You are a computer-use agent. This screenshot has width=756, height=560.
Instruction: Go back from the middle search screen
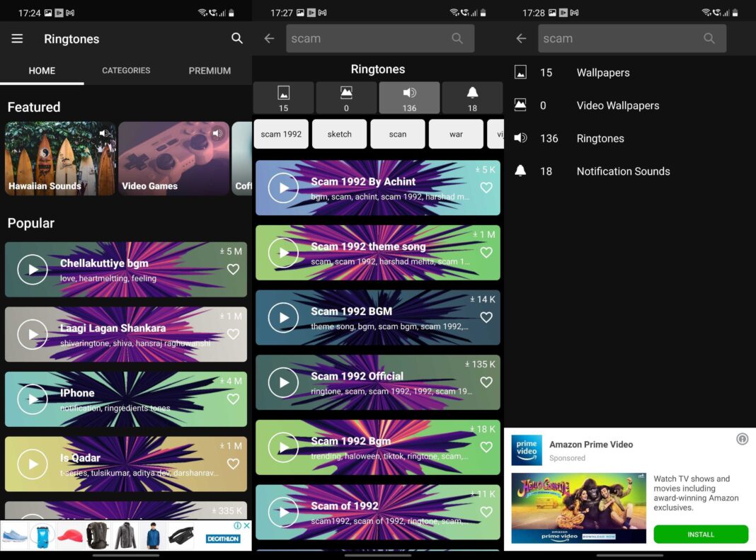269,39
